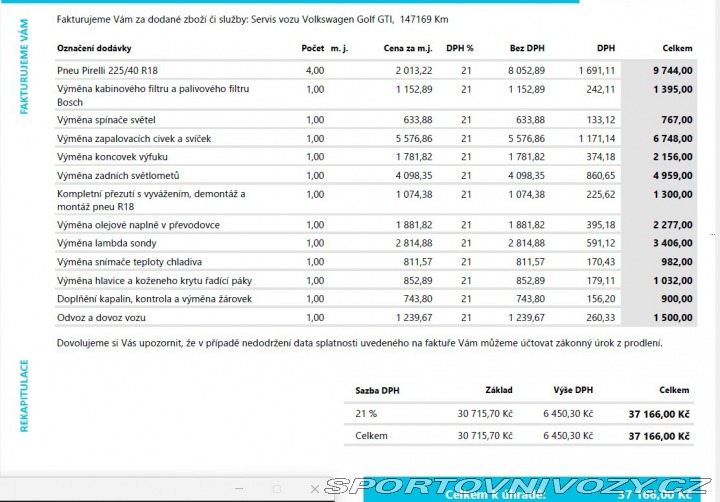Click 'Kompletní přezutí s vyvážením' item
This screenshot has width=720, height=502.
click(151, 200)
